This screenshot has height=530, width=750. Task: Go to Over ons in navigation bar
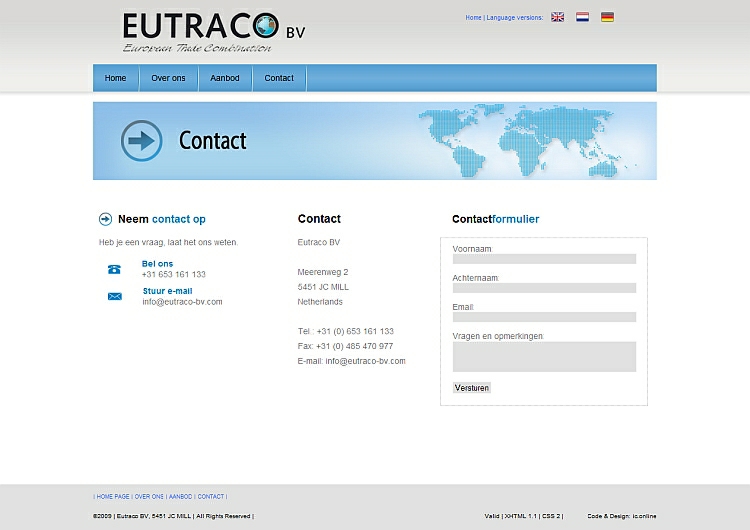coord(168,78)
